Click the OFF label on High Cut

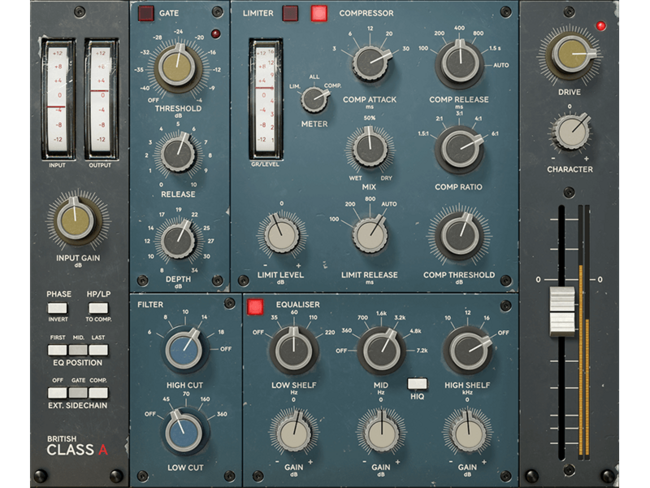tap(226, 349)
